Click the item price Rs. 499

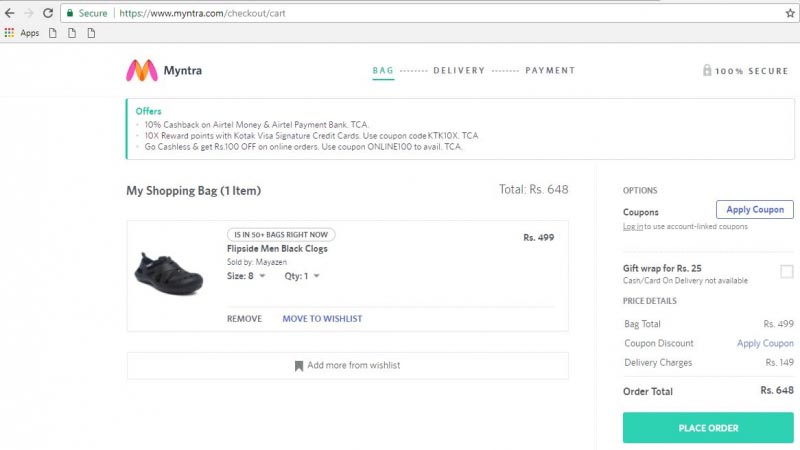(x=538, y=238)
